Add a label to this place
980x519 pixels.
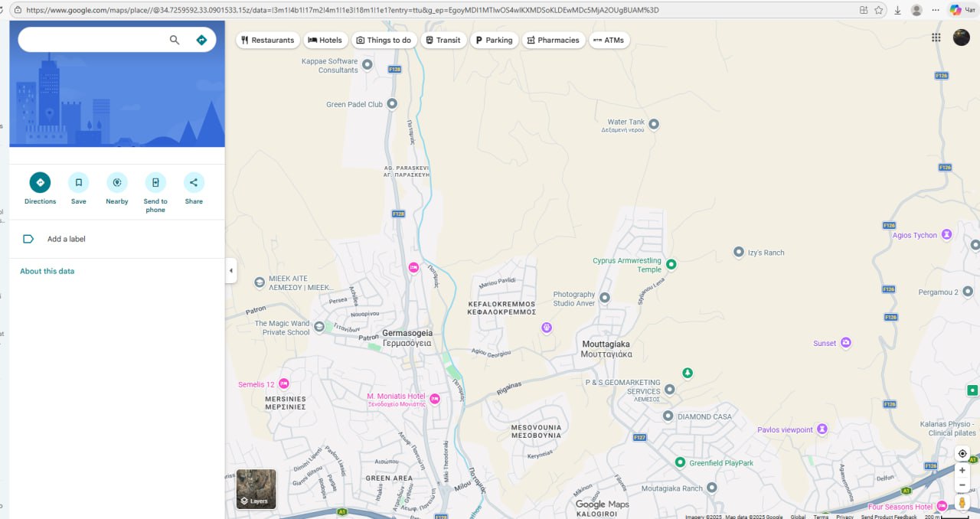(66, 239)
